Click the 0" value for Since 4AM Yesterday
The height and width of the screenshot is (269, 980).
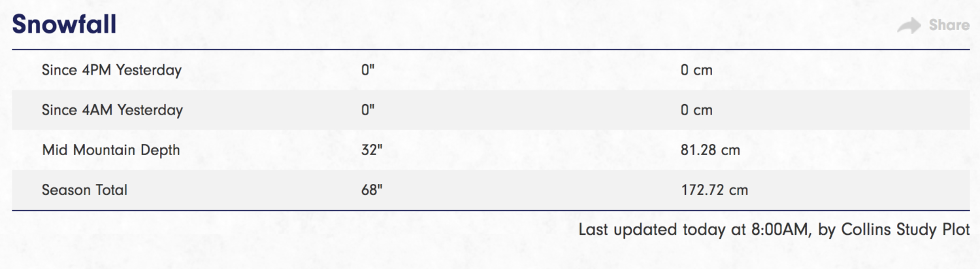(x=368, y=110)
